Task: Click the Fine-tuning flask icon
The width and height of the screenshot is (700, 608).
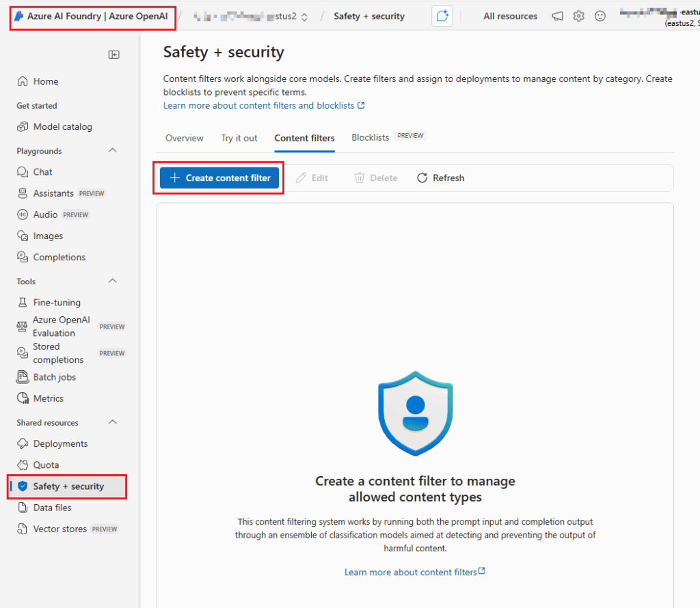Action: 23,303
